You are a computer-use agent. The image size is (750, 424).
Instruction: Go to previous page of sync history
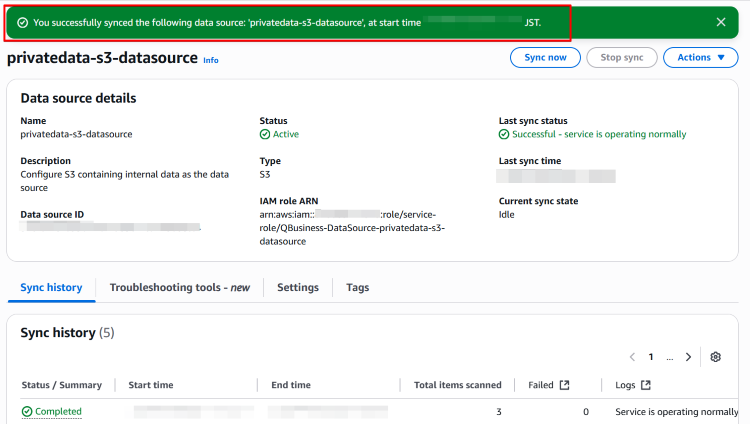632,357
